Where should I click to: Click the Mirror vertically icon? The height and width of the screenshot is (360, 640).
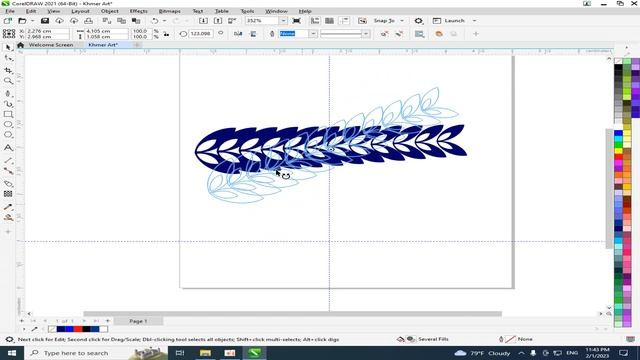253,34
